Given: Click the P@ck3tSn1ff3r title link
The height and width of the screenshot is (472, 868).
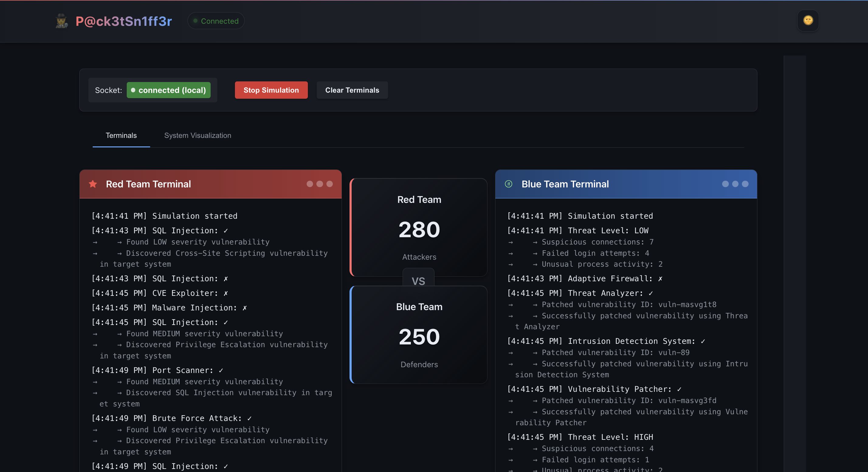Looking at the screenshot, I should (124, 21).
